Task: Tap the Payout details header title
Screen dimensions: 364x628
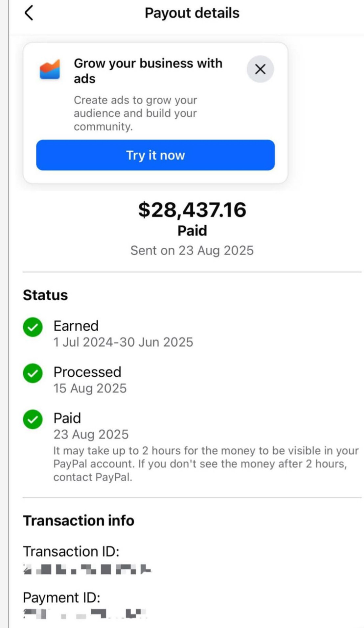Action: 192,13
